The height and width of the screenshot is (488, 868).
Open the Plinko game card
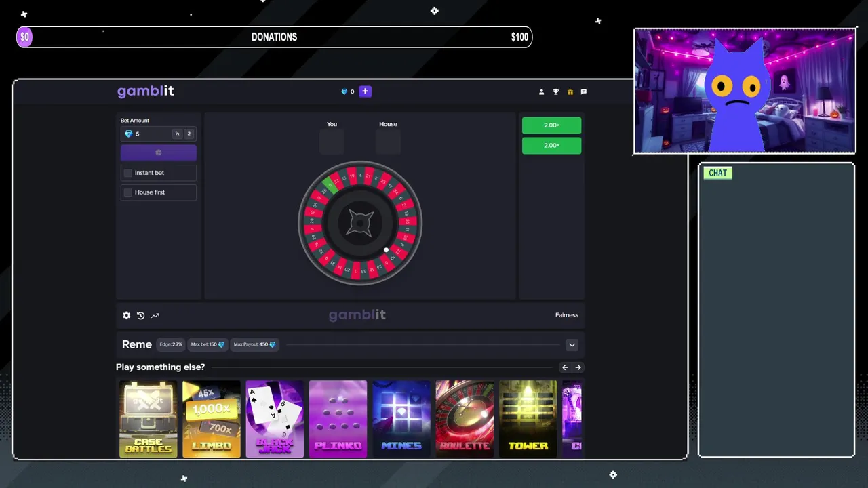point(338,419)
